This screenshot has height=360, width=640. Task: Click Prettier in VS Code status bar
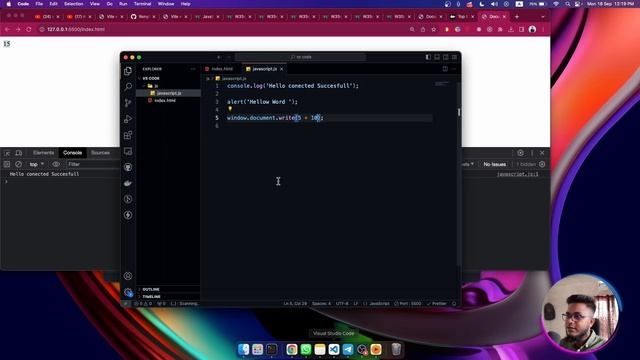437,304
